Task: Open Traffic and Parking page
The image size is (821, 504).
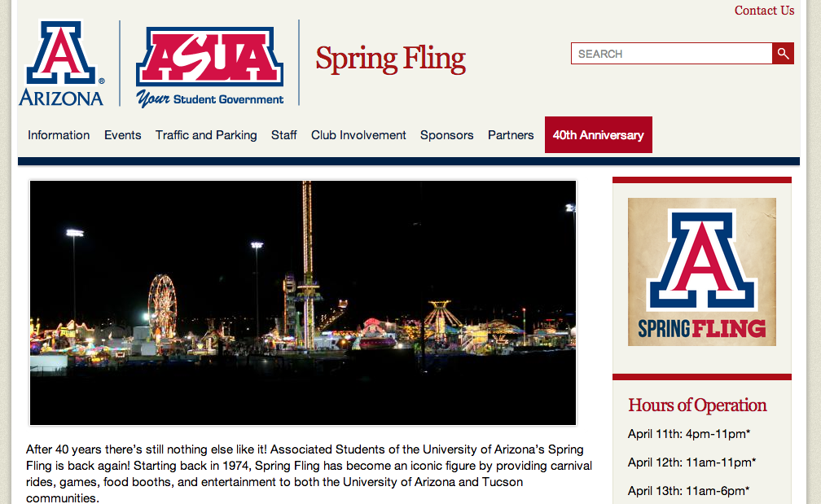Action: [206, 135]
